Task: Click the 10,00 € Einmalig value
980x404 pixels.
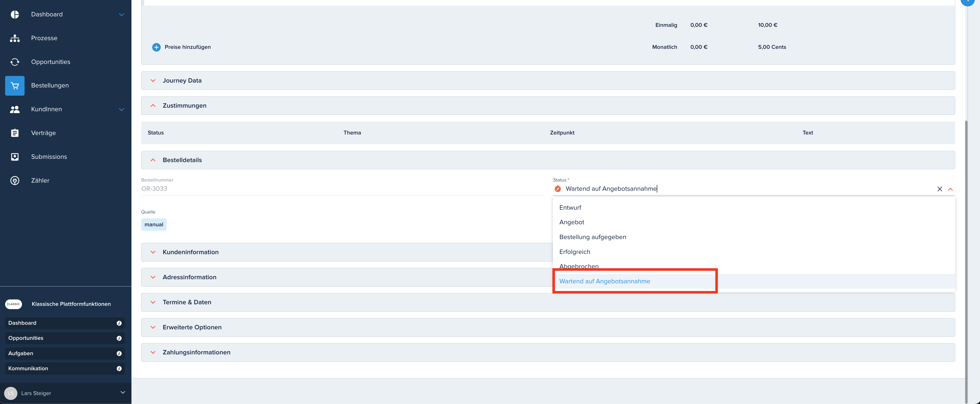Action: point(768,25)
